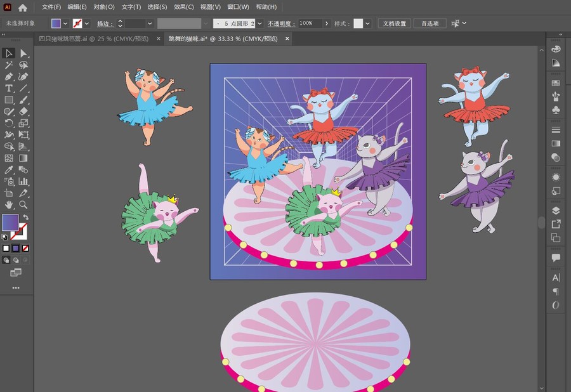This screenshot has height=392, width=571.
Task: Open the 文件(F) menu
Action: coord(51,7)
